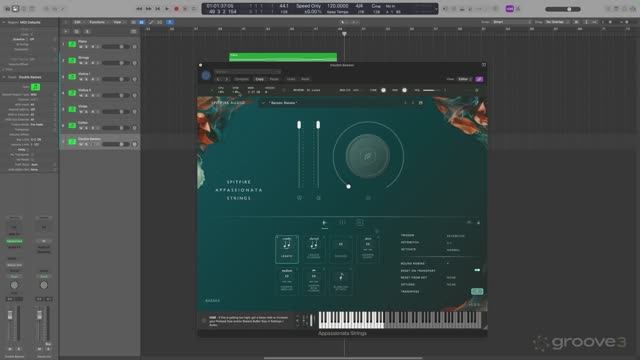Adjust the Piano track volume slider
The width and height of the screenshot is (640, 360).
tap(116, 47)
